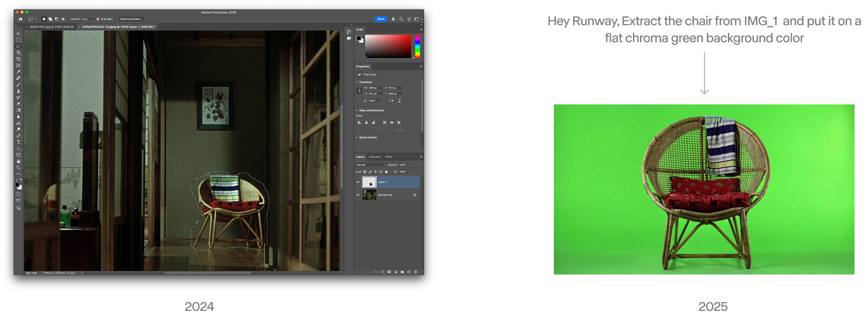Click the create new layer icon
This screenshot has height=315, width=868.
409,272
